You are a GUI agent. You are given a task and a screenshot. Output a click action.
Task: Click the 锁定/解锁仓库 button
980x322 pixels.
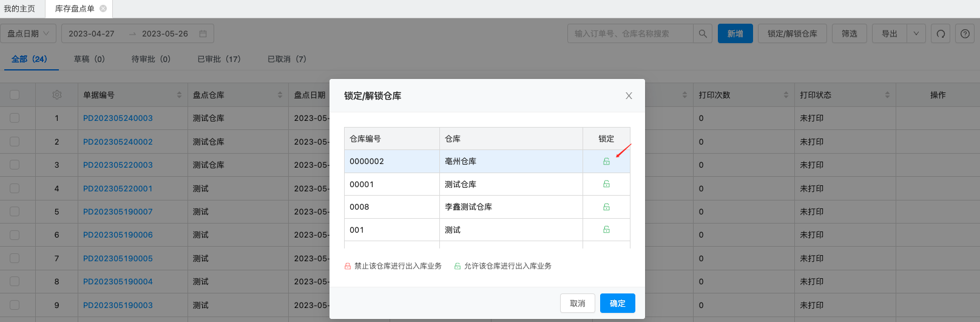pos(792,33)
